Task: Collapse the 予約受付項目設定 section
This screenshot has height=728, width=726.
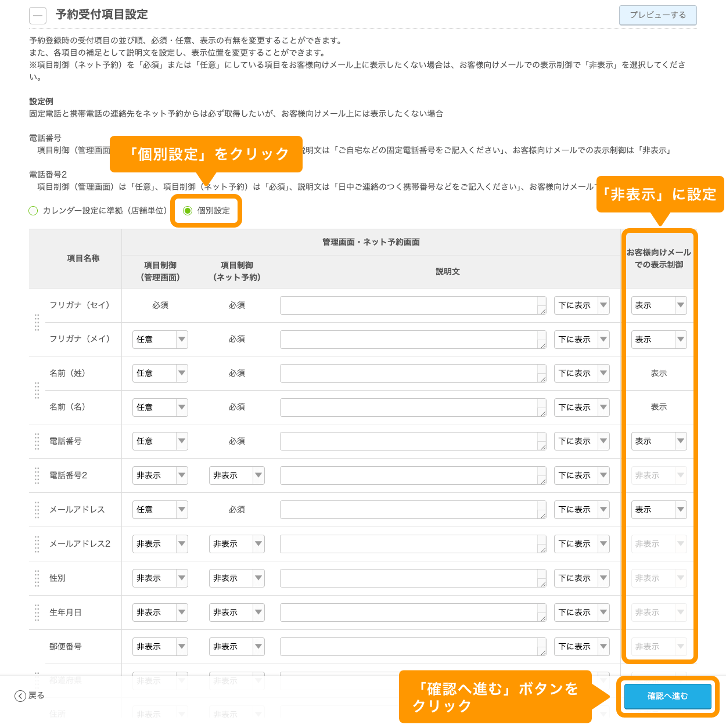Action: pos(37,15)
